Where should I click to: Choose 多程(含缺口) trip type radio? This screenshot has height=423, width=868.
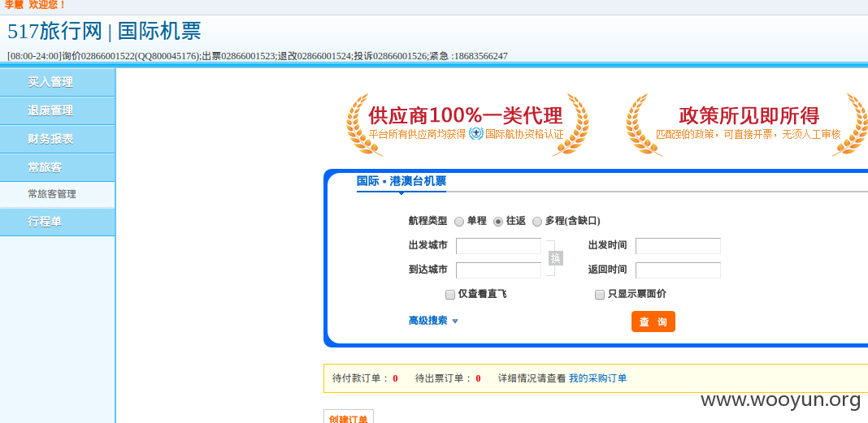537,222
